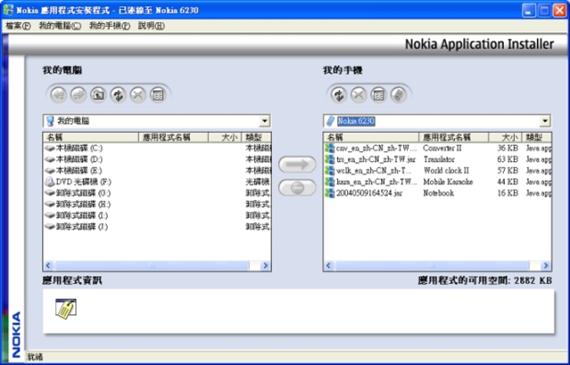570x365 pixels.
Task: Sort phone list by 大小 column header
Action: click(x=505, y=137)
